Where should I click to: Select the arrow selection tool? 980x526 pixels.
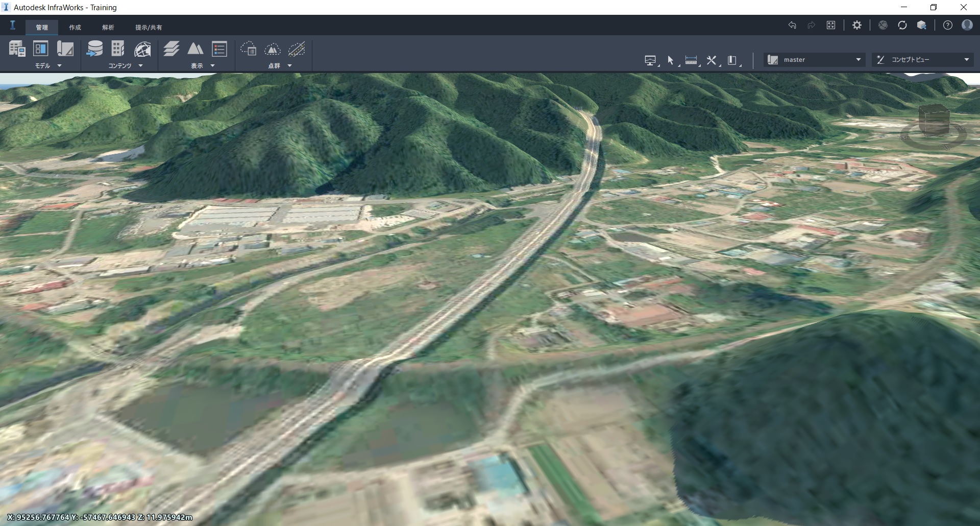tap(671, 60)
